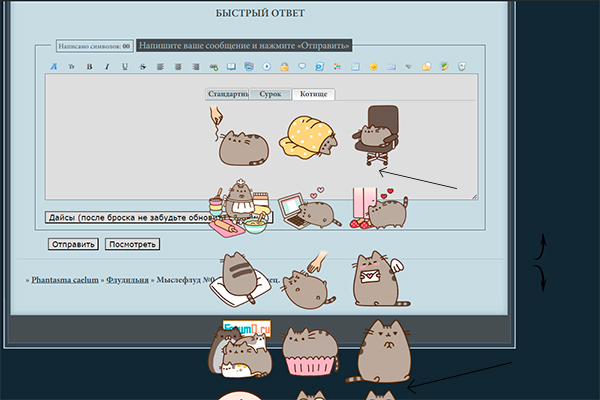600x400 pixels.
Task: Insert the cat playing with string sticker
Action: pyautogui.click(x=240, y=136)
